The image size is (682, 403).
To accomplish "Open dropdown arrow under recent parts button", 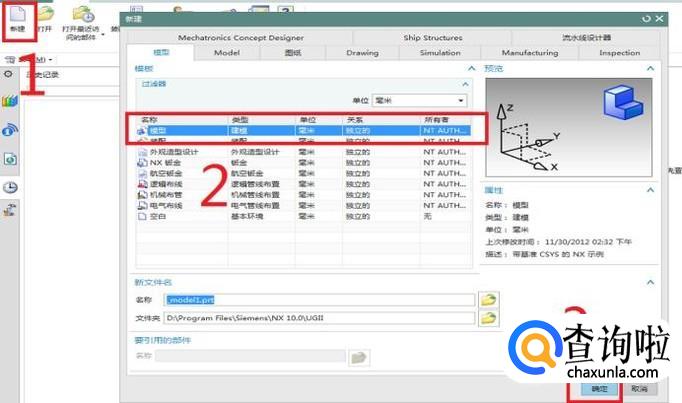I will [x=103, y=34].
